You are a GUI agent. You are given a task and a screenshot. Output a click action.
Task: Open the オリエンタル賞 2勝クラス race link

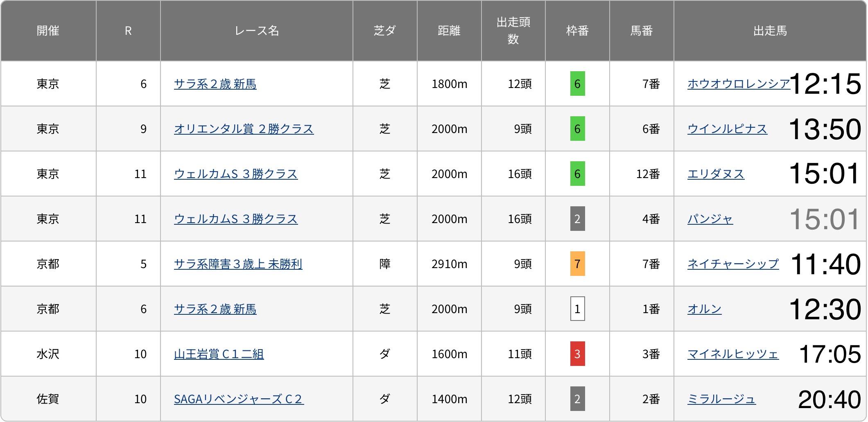pyautogui.click(x=244, y=129)
